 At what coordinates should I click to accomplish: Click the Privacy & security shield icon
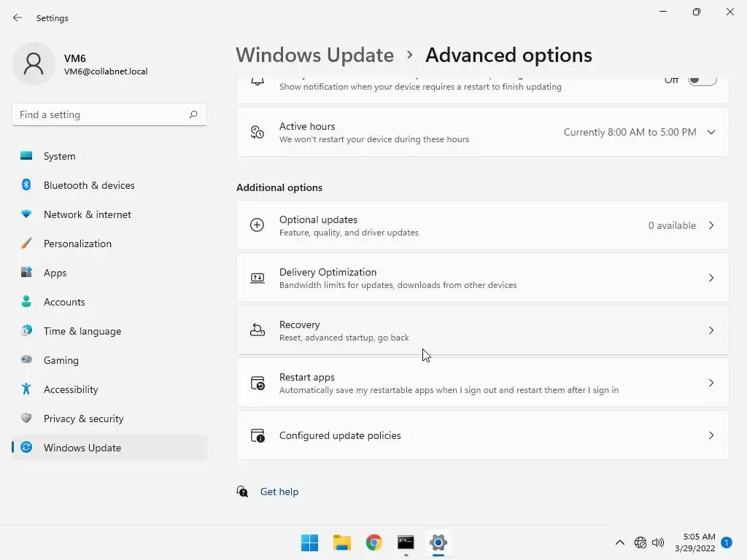tap(26, 418)
